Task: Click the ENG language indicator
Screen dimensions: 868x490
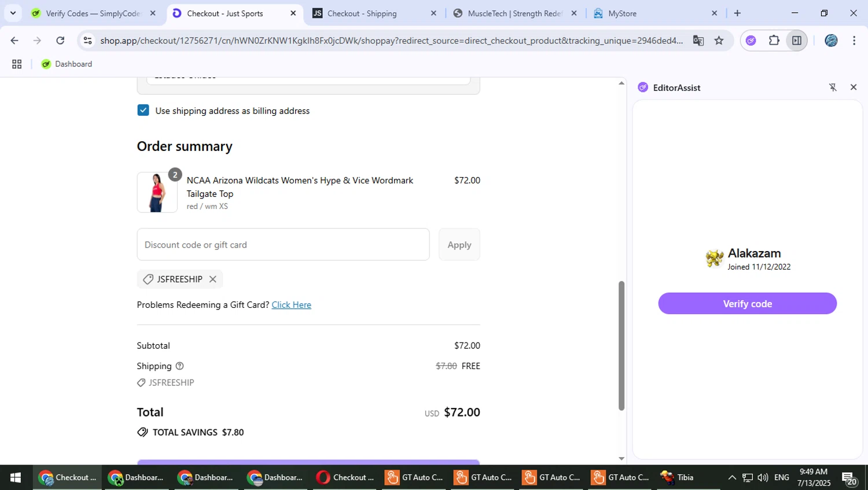Action: pos(782,478)
